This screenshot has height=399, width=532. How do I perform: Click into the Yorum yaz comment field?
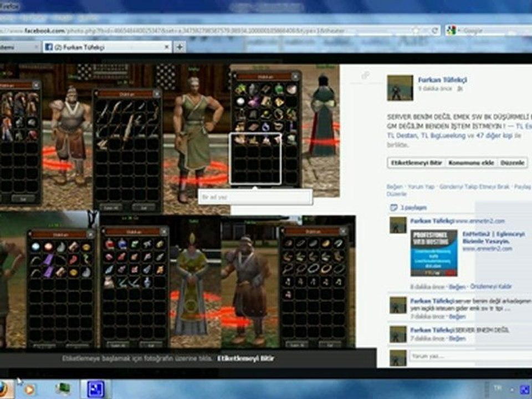[x=471, y=356]
